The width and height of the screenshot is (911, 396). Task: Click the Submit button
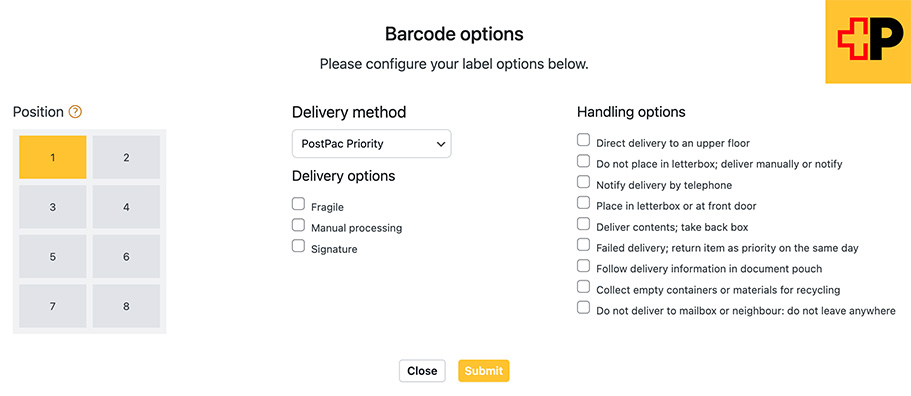click(484, 371)
